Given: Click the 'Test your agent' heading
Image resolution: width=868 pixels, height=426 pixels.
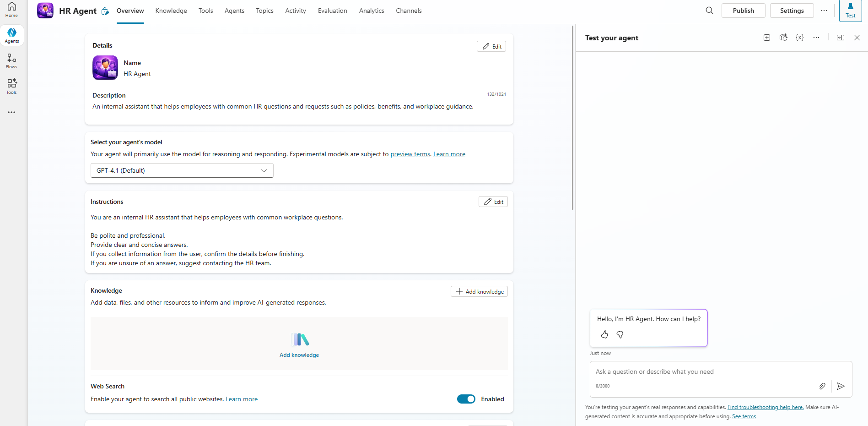Looking at the screenshot, I should pos(612,38).
